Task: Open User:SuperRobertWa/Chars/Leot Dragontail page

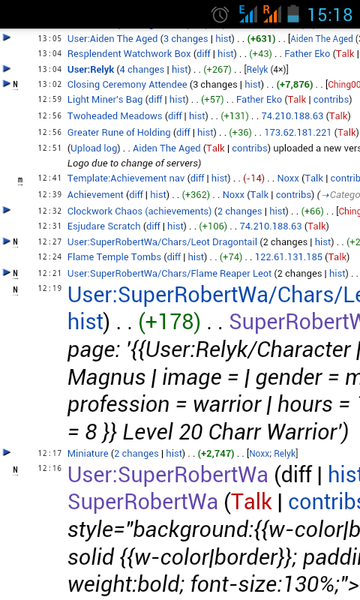Action: (x=162, y=242)
